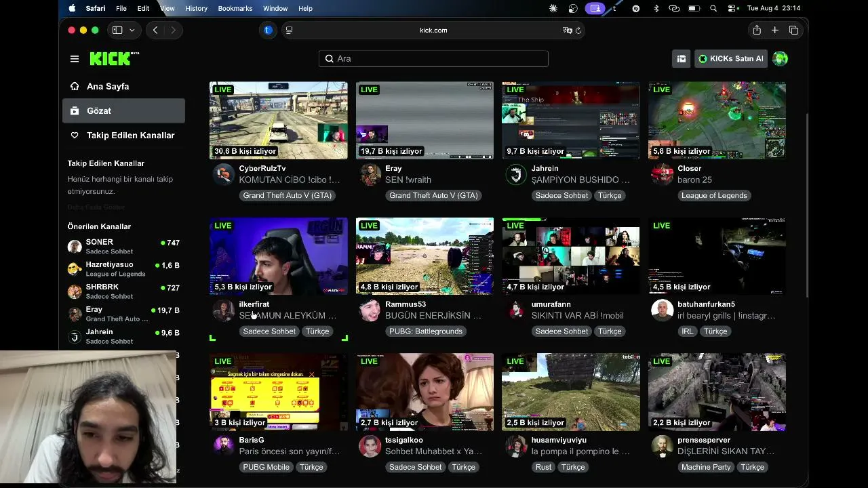Open Hazretiyasuo in recommended channels
The image size is (868, 488).
123,269
